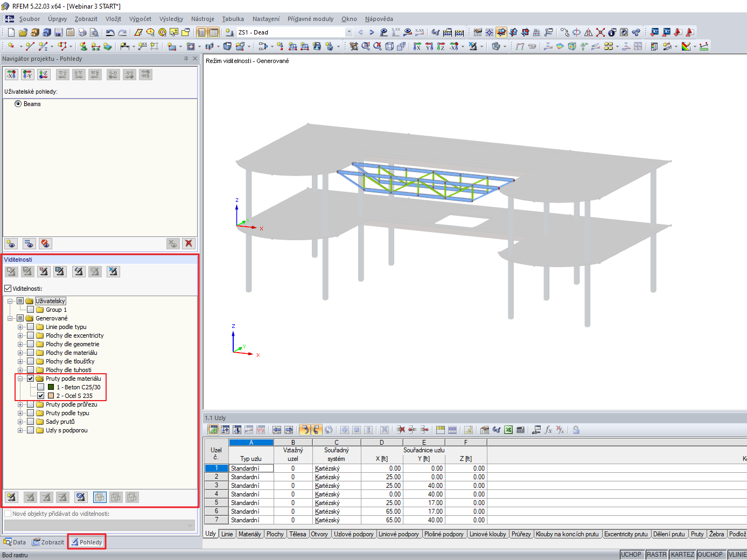
Task: Expand the Plochy dle excentricity node
Action: tap(20, 335)
